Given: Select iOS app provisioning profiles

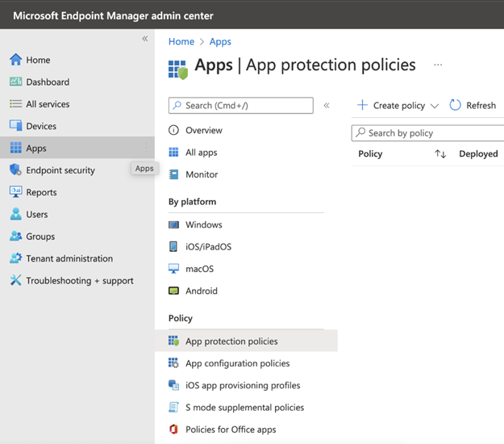Looking at the screenshot, I should (242, 385).
